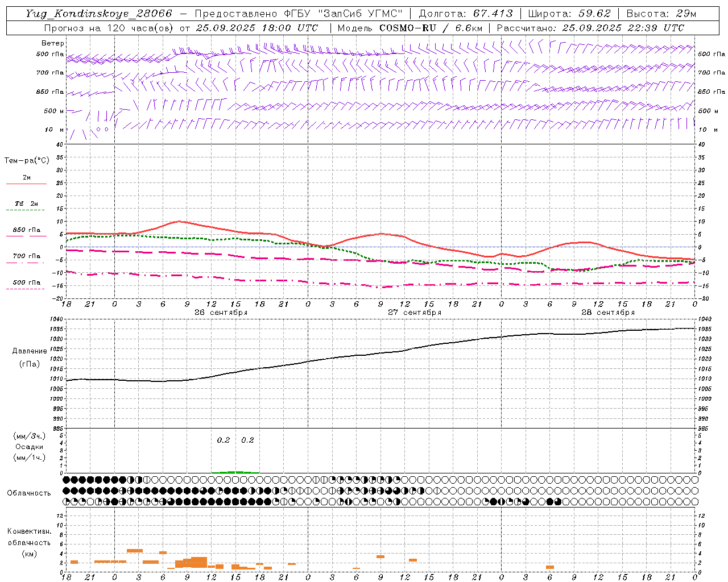Viewport: 728px width, 582px height.
Task: Select the Тем-ра(°C) temperature panel label
Action: [27, 161]
